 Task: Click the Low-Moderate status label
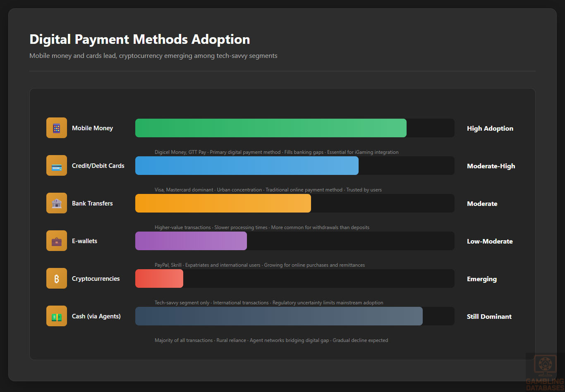490,241
